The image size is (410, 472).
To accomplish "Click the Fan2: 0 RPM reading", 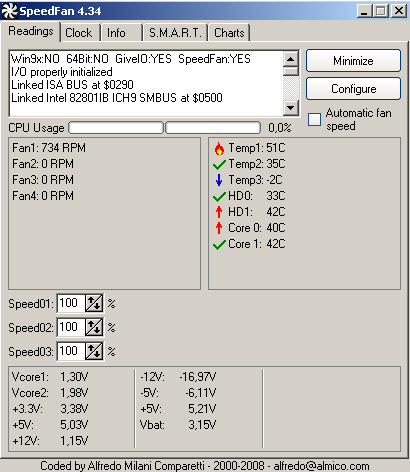I will pos(43,164).
